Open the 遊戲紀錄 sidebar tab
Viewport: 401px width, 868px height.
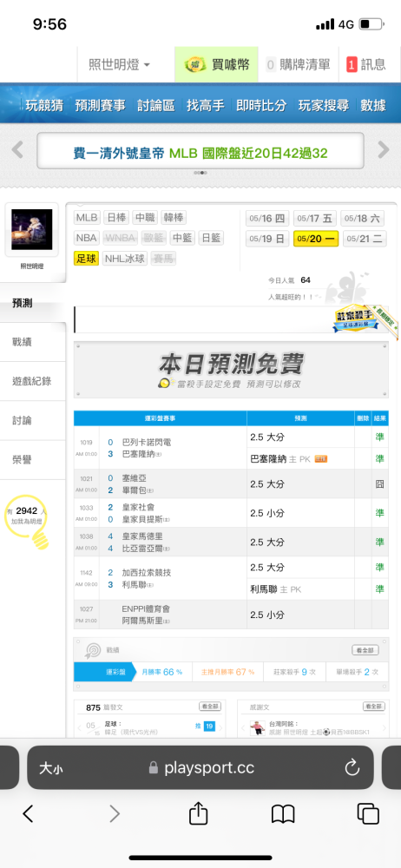point(33,381)
